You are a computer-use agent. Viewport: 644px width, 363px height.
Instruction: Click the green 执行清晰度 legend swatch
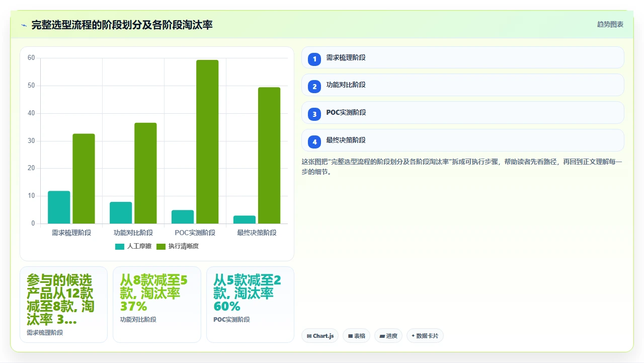pyautogui.click(x=161, y=247)
